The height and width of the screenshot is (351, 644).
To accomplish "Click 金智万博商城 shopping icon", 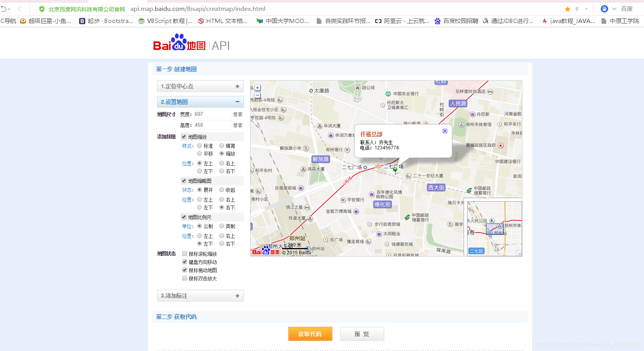I will [x=356, y=211].
